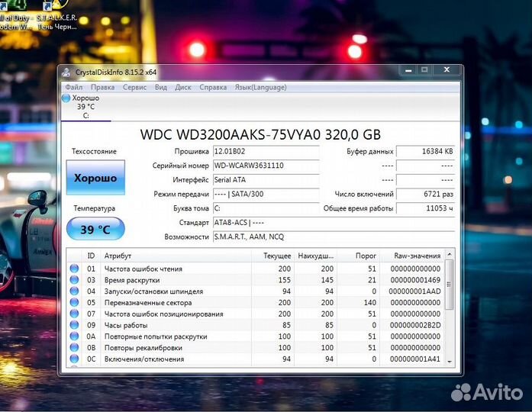
Task: Maximize the CrystalDiskInfo window
Action: [424, 70]
